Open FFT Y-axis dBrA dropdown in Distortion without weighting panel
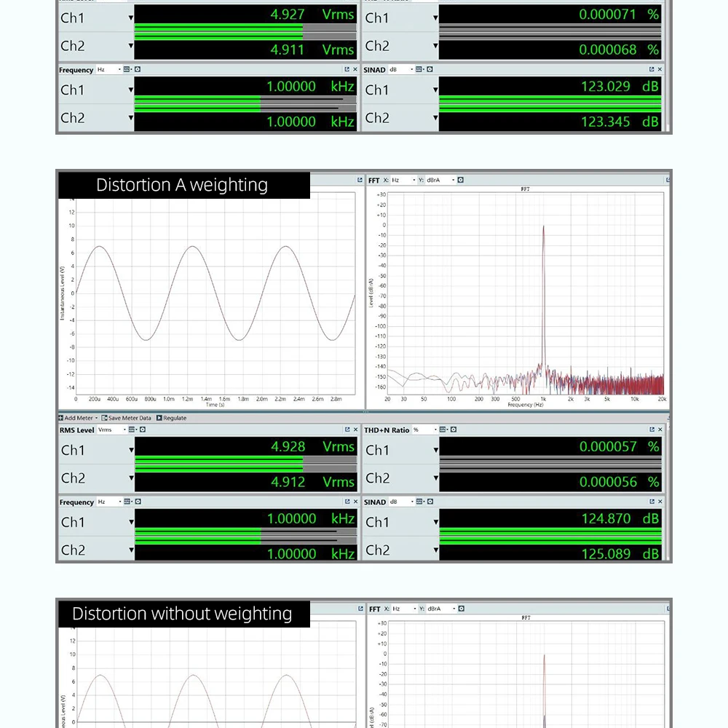The image size is (728, 728). tap(441, 609)
